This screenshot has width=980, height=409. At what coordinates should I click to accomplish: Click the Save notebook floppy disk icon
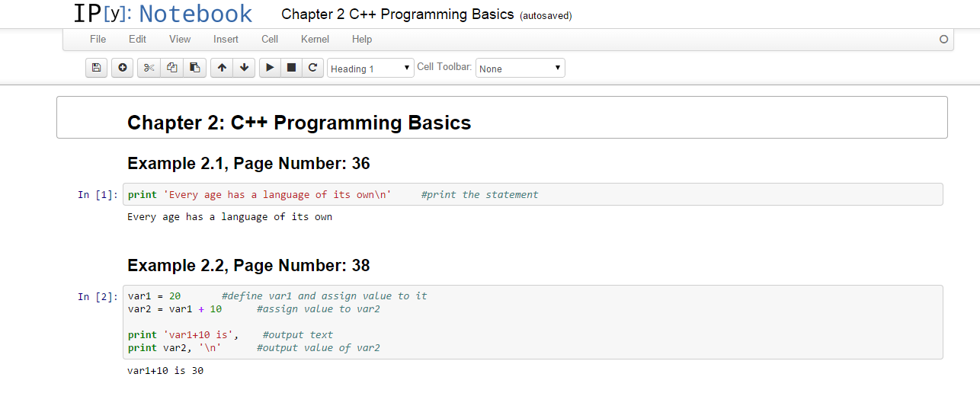pos(96,68)
